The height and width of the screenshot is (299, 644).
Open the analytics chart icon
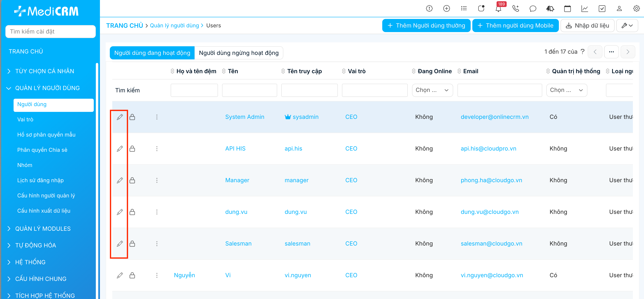[x=585, y=9]
